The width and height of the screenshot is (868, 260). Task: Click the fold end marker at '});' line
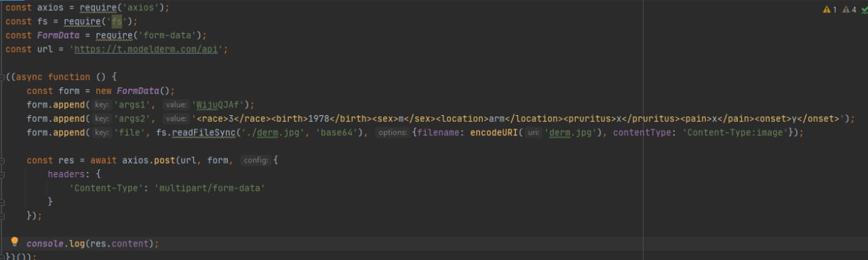point(3,216)
